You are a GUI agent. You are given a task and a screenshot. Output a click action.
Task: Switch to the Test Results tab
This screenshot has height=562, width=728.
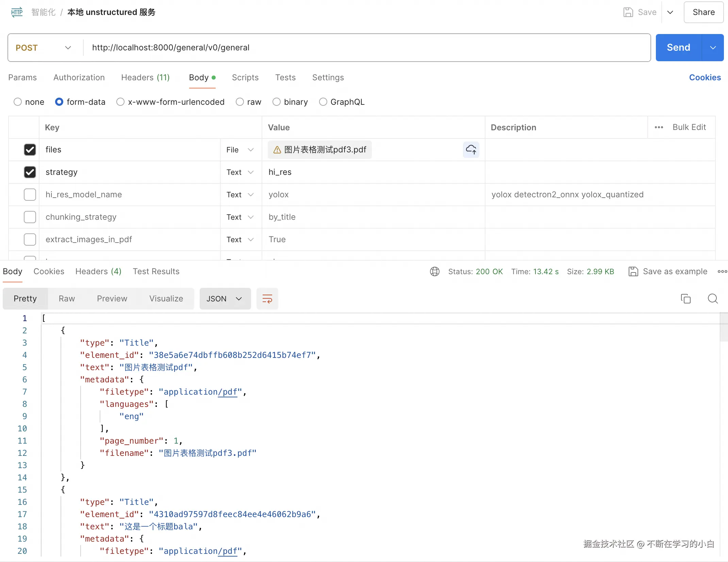click(x=156, y=271)
